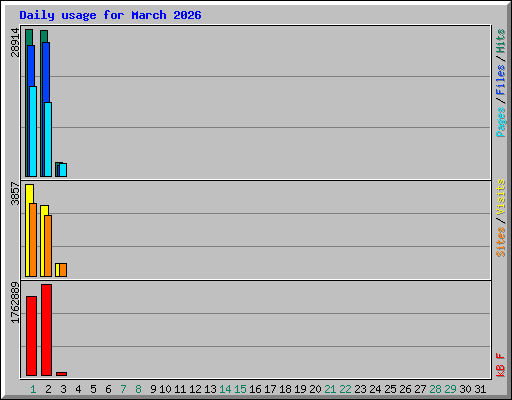Image resolution: width=512 pixels, height=400 pixels.
Task: Click the cyan Pages bar for day 1
Action: coord(33,131)
